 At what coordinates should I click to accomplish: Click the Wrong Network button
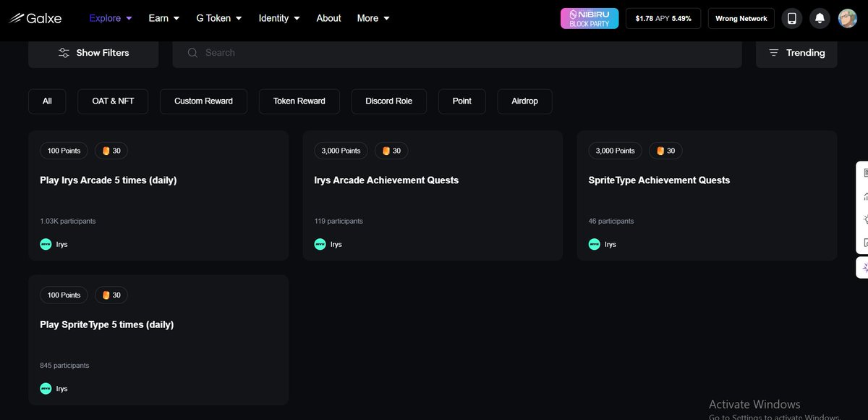tap(741, 18)
